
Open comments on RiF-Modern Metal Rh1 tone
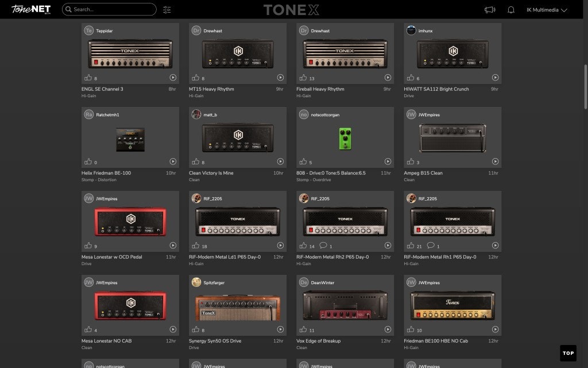click(x=431, y=246)
